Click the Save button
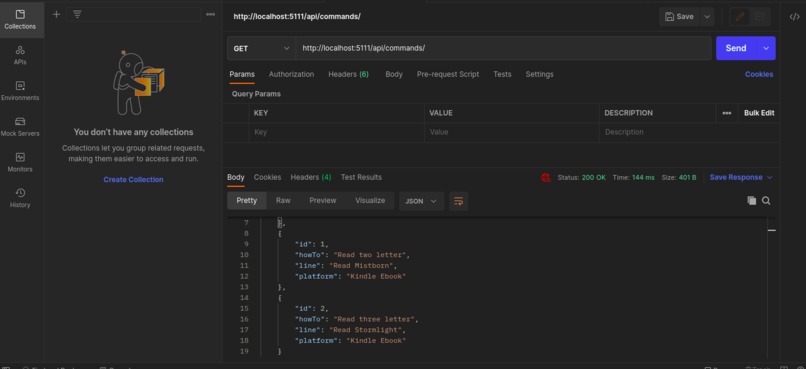Viewport: 806px width, 369px height. (680, 16)
